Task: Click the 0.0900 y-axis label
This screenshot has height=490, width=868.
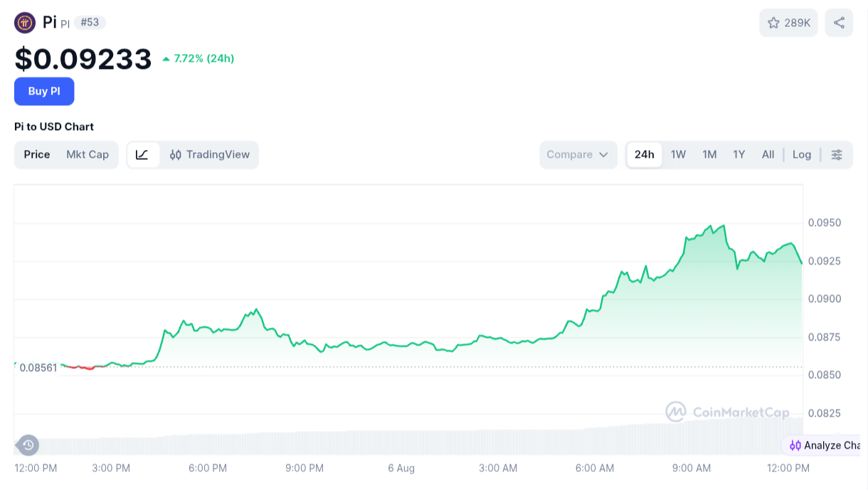Action: click(x=825, y=299)
